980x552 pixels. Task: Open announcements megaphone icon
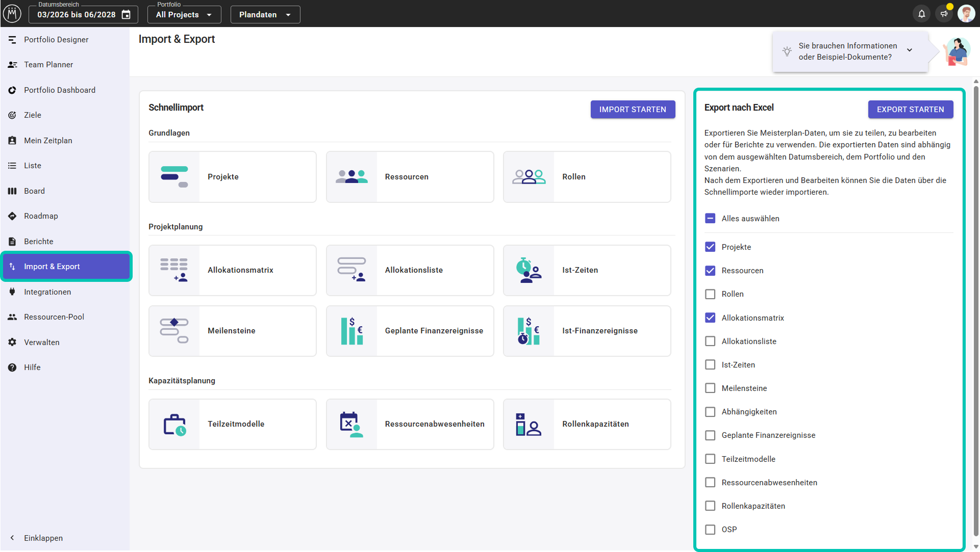944,14
